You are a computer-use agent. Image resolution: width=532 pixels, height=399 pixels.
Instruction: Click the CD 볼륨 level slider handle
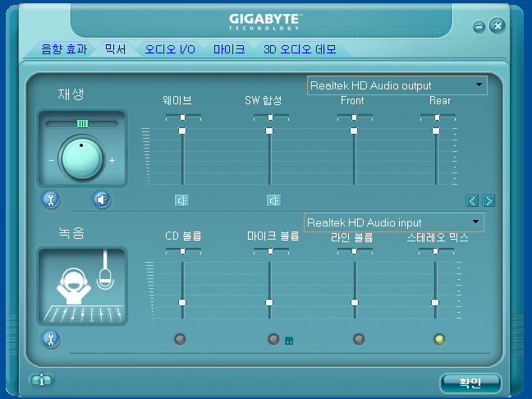tap(182, 302)
